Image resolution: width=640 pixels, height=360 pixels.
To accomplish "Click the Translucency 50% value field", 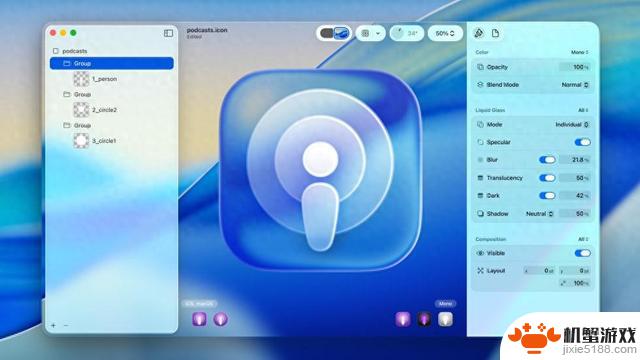I will [x=575, y=178].
